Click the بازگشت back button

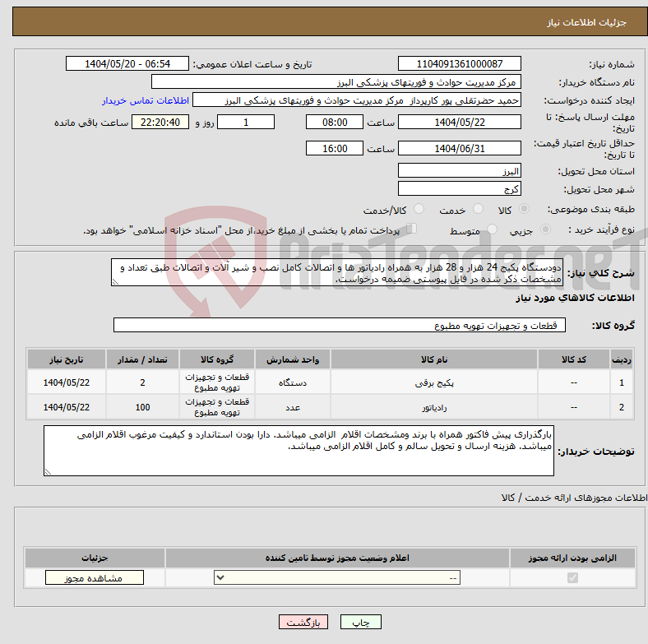point(303,622)
